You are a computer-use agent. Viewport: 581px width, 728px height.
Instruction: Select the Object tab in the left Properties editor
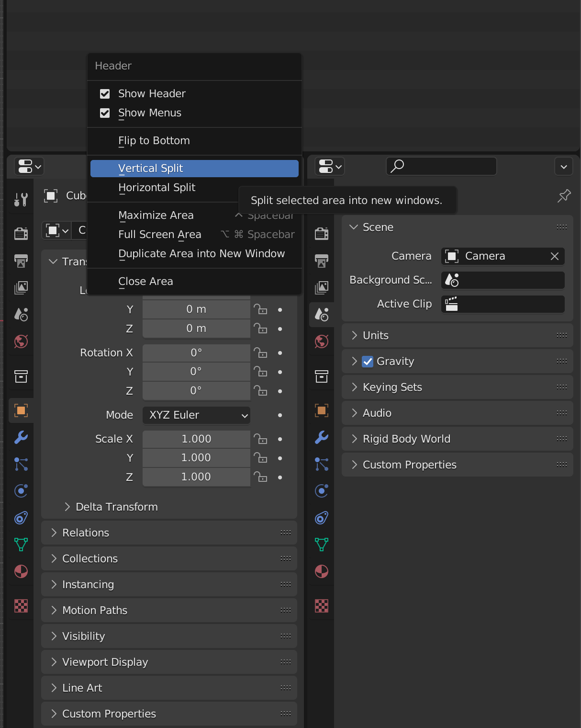[x=21, y=410]
